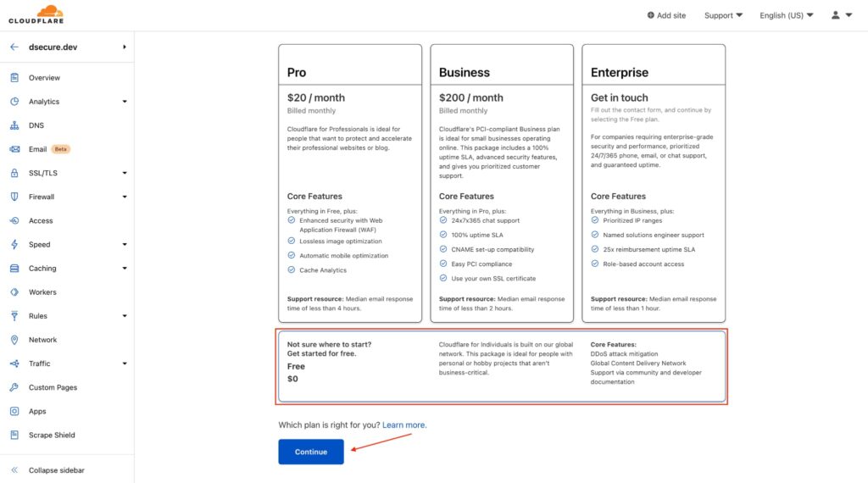Click the Network location pin icon
The height and width of the screenshot is (483, 868).
pos(14,339)
